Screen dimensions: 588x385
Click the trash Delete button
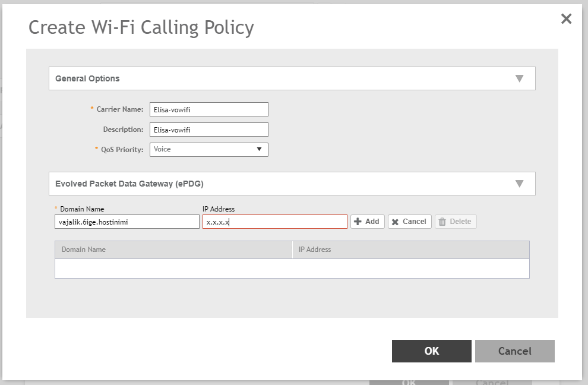(455, 222)
